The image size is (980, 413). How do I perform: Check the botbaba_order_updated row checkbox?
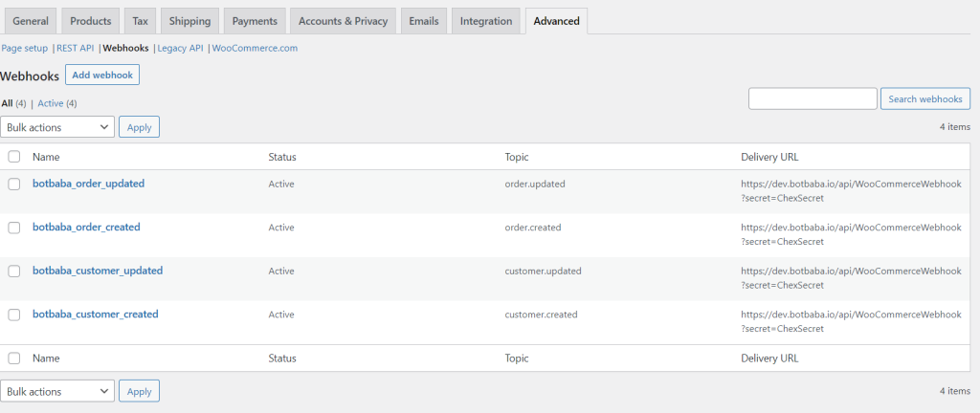(x=14, y=185)
